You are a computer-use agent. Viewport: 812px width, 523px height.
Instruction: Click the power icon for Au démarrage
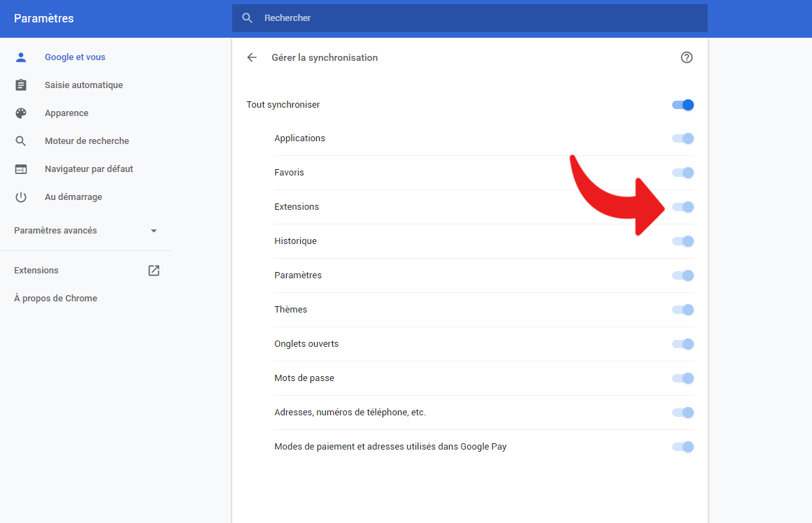coord(21,196)
